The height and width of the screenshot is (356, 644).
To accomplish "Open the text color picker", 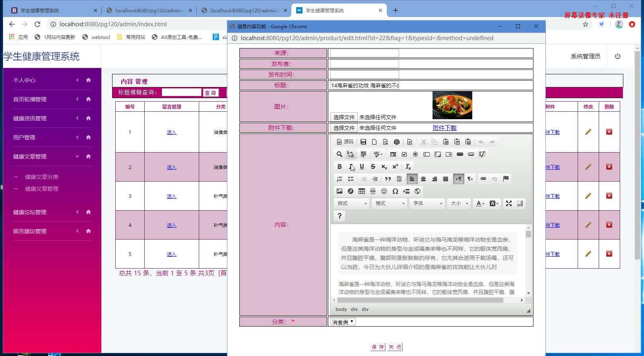I will (x=480, y=203).
